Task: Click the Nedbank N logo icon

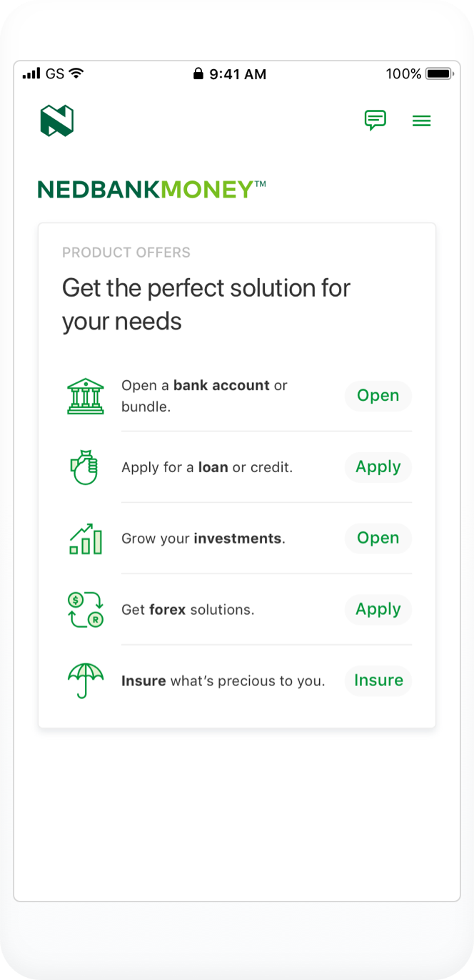Action: (x=57, y=121)
